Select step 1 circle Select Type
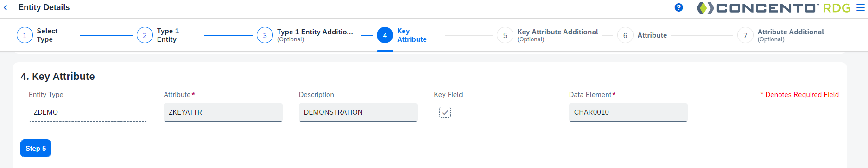This screenshot has height=168, width=868. click(25, 35)
